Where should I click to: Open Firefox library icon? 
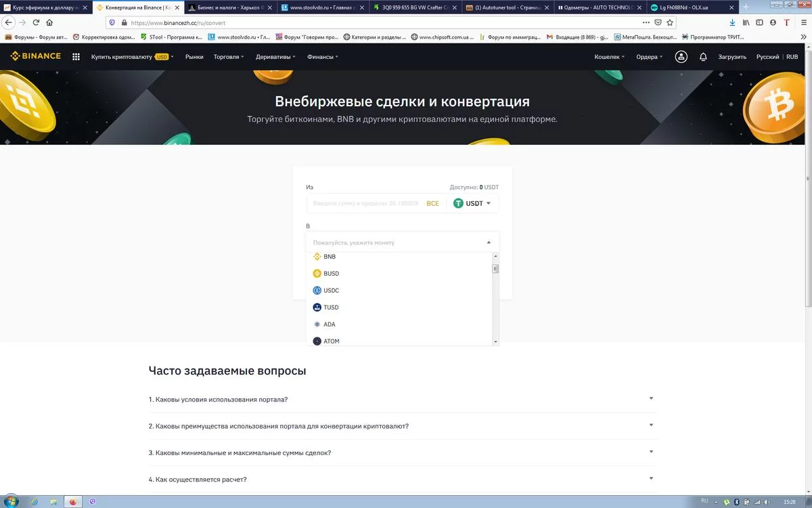(x=746, y=22)
